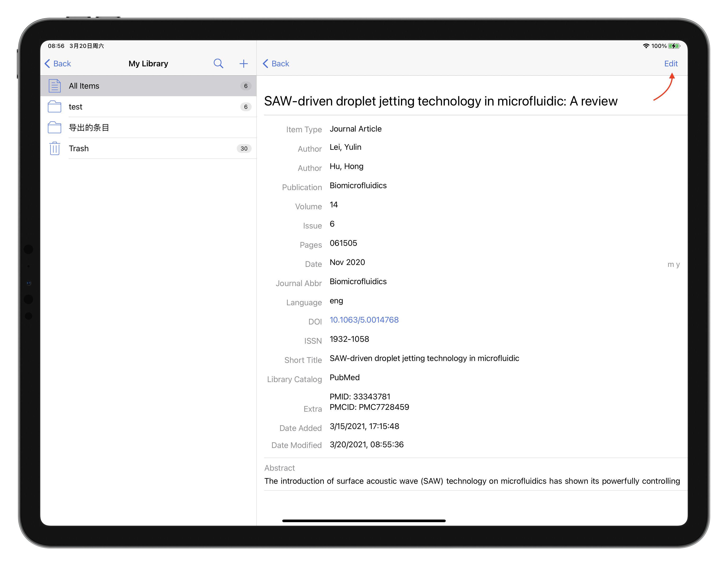Open the Abstract text

pyautogui.click(x=472, y=481)
